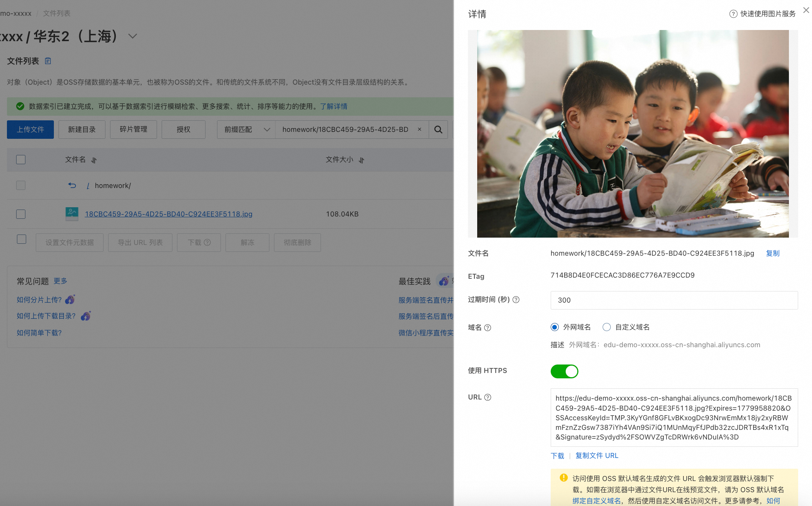Click the 文件列表 breadcrumb
The height and width of the screenshot is (506, 812).
(x=57, y=13)
